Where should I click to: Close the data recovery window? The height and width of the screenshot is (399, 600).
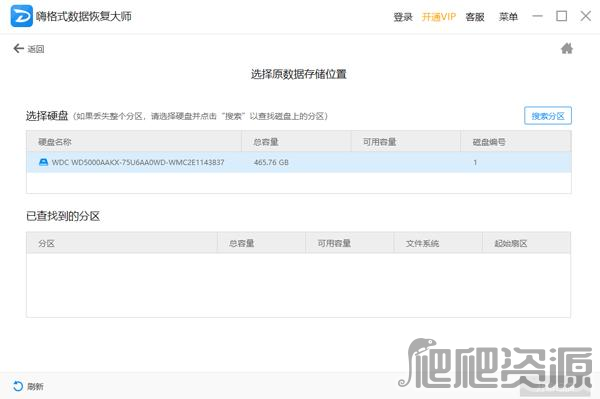tap(585, 16)
